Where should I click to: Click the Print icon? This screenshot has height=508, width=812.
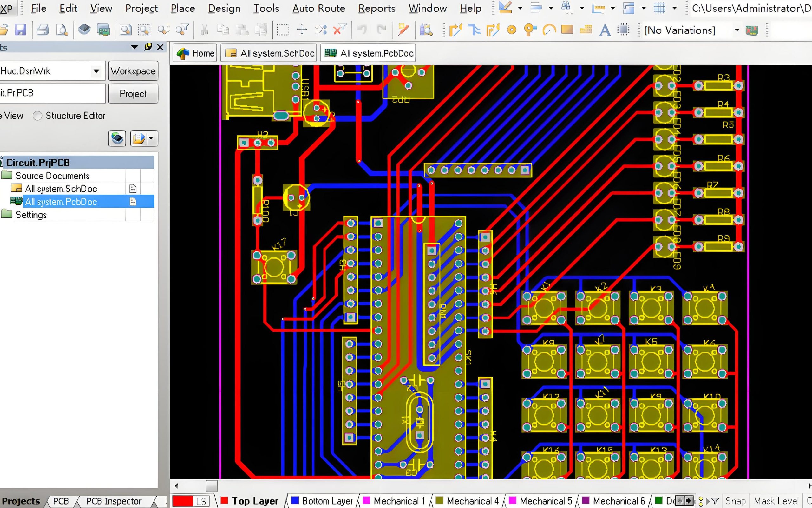point(43,30)
